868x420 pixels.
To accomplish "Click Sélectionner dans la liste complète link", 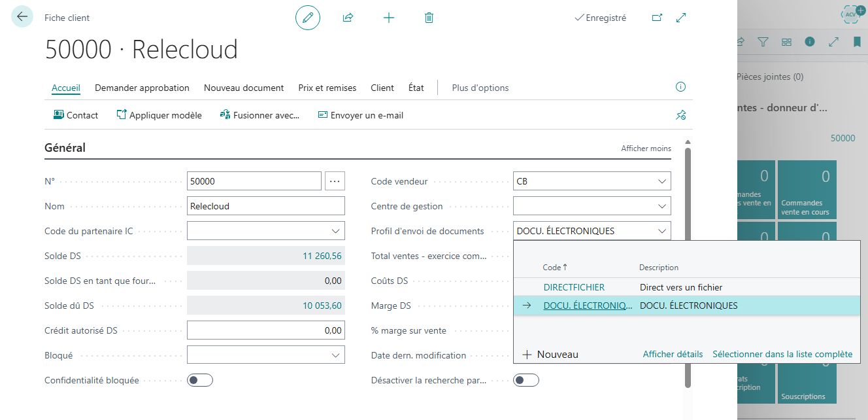I will (x=782, y=354).
